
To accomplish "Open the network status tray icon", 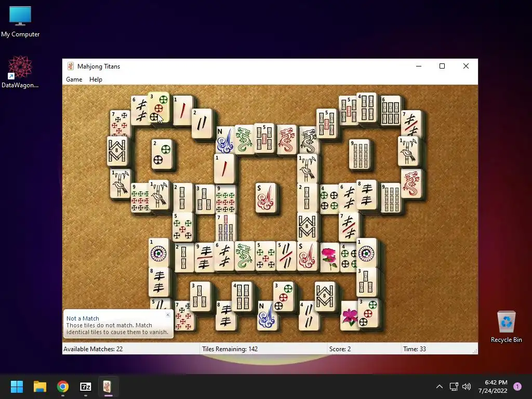I will tap(454, 387).
